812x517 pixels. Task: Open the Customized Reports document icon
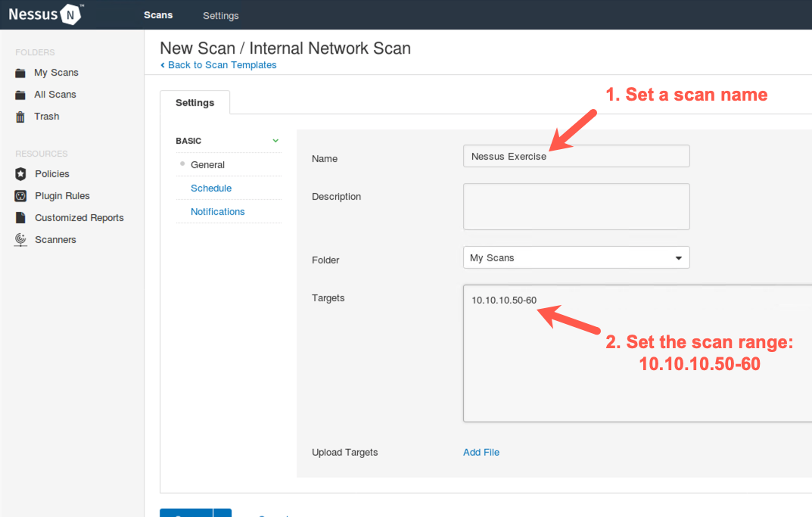point(20,218)
